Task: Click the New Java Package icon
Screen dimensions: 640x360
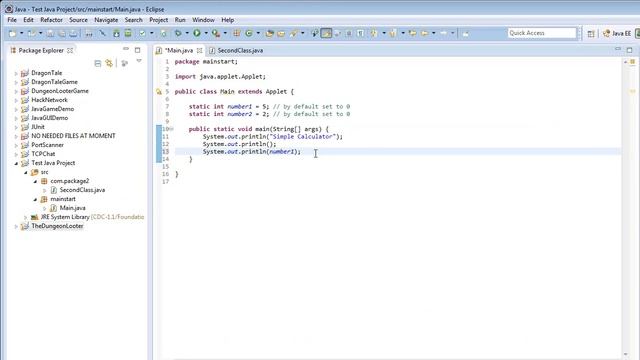Action: point(236,33)
